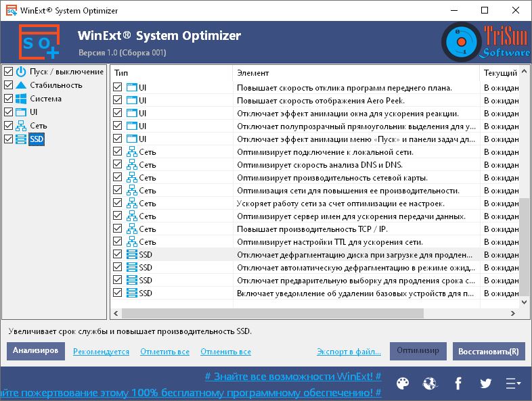532x401 pixels.
Task: Click the vertical scrollbar up arrow
Action: [525, 72]
